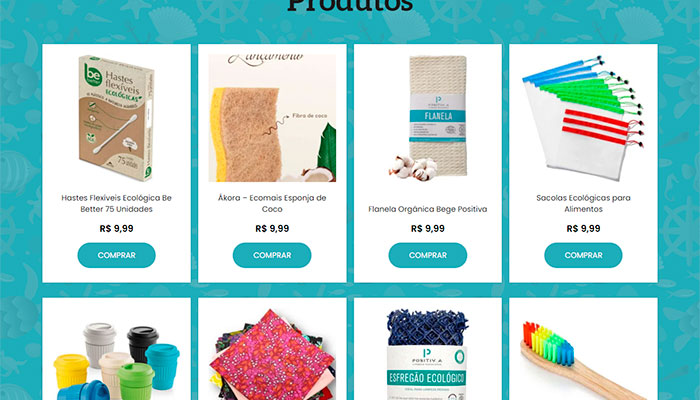Click the R$ 9,99 price under Hastes Flexíveis
Screen dimensions: 700x400
[117, 229]
